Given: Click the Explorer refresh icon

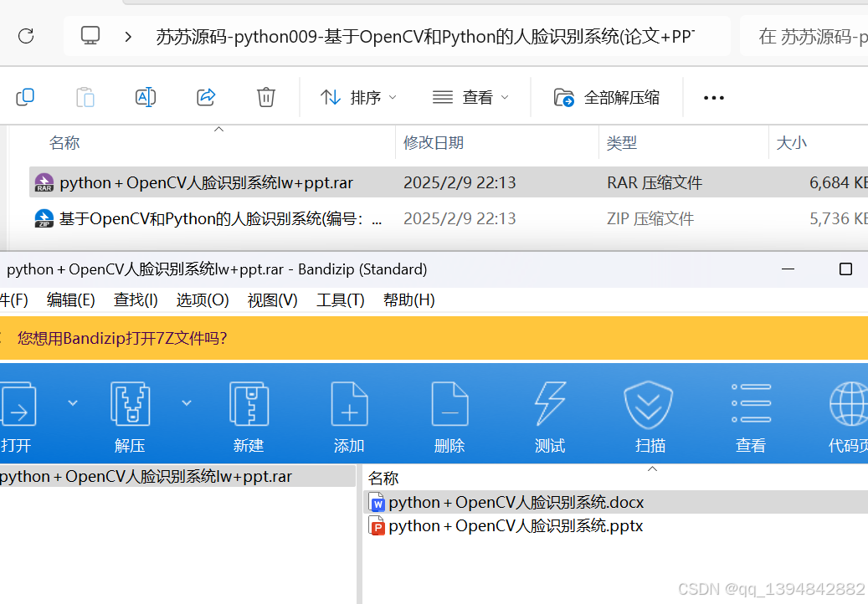Looking at the screenshot, I should (26, 37).
